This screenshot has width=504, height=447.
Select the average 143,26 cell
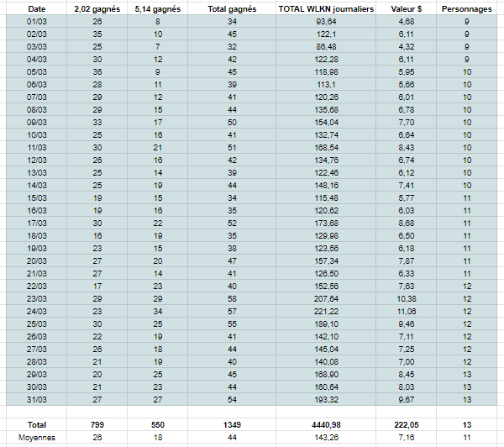click(x=326, y=438)
